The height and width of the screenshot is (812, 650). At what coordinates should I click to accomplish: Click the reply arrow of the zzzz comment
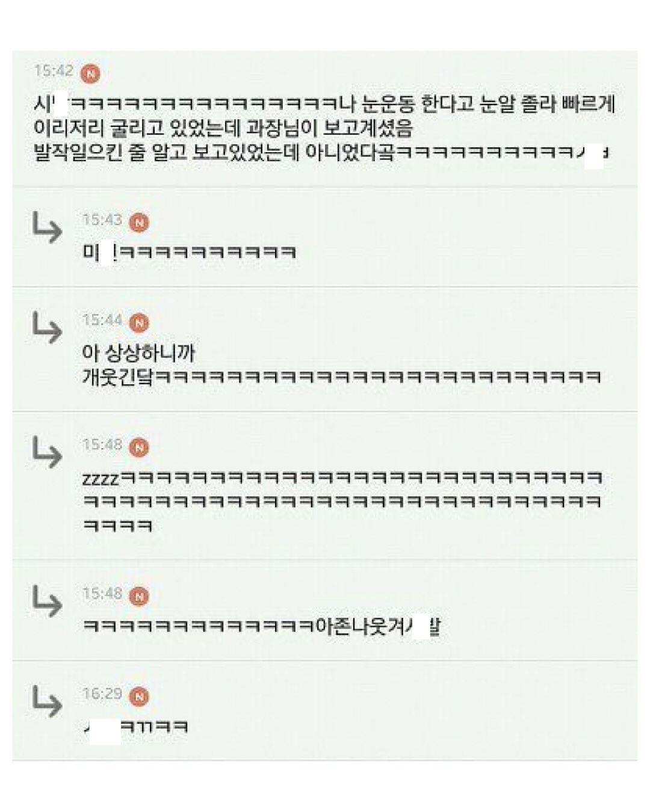47,452
